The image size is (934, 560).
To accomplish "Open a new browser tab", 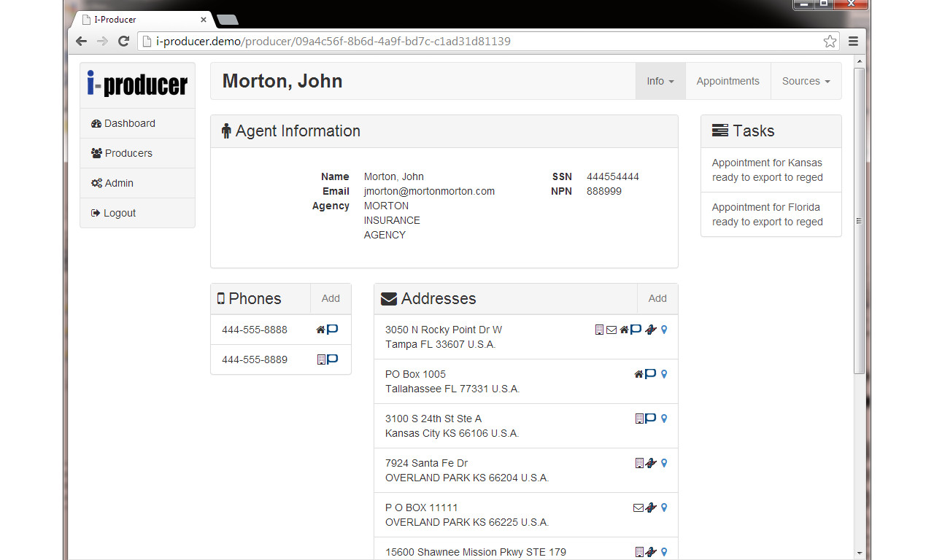I will coord(228,20).
